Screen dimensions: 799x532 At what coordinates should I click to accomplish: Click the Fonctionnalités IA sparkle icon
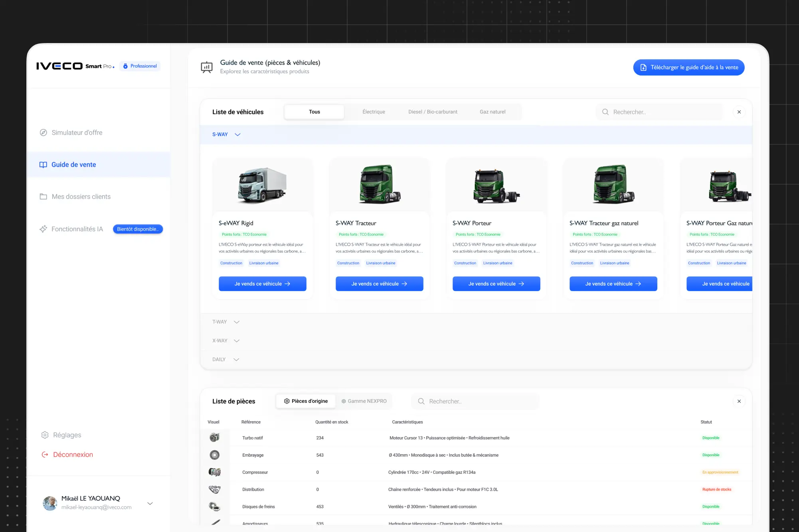[43, 229]
